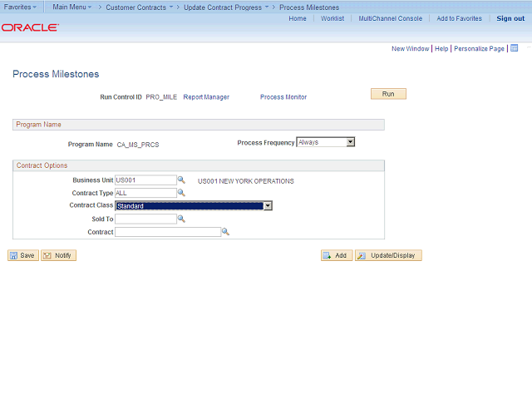The image size is (532, 399).
Task: Click the Business Unit input field
Action: tap(145, 180)
